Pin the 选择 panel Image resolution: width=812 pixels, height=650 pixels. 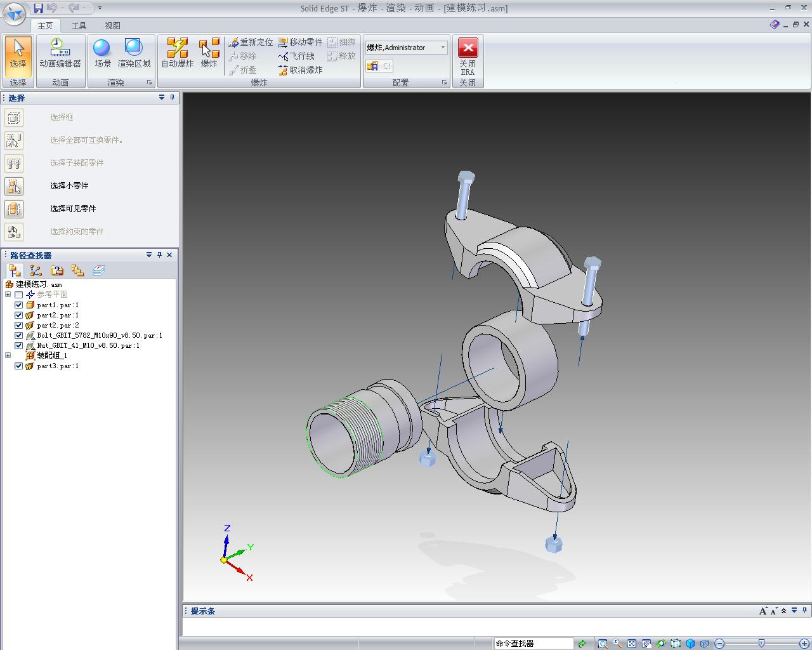[172, 97]
